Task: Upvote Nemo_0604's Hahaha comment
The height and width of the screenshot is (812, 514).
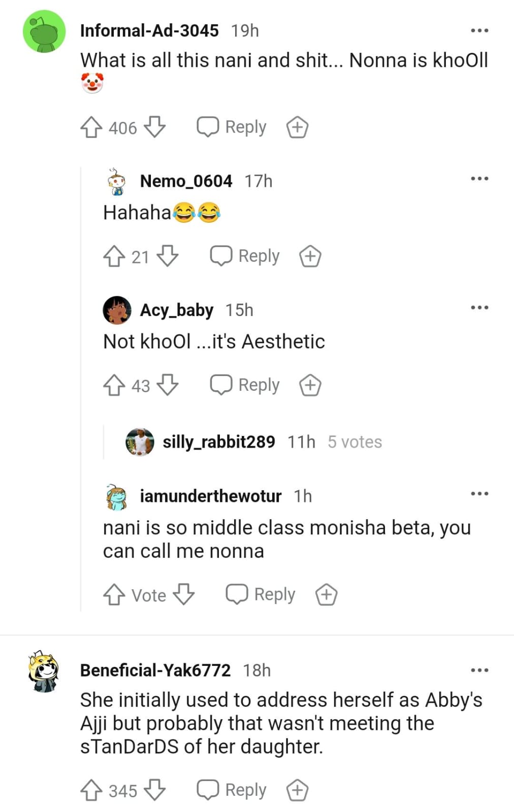Action: [114, 256]
